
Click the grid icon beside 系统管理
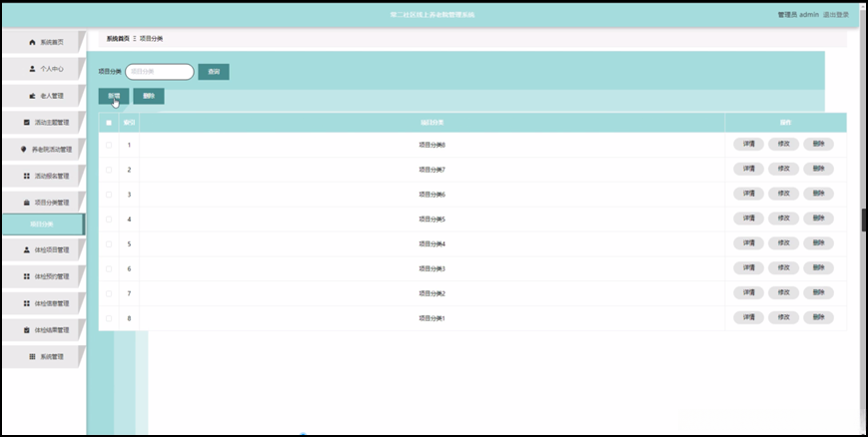[x=32, y=357]
